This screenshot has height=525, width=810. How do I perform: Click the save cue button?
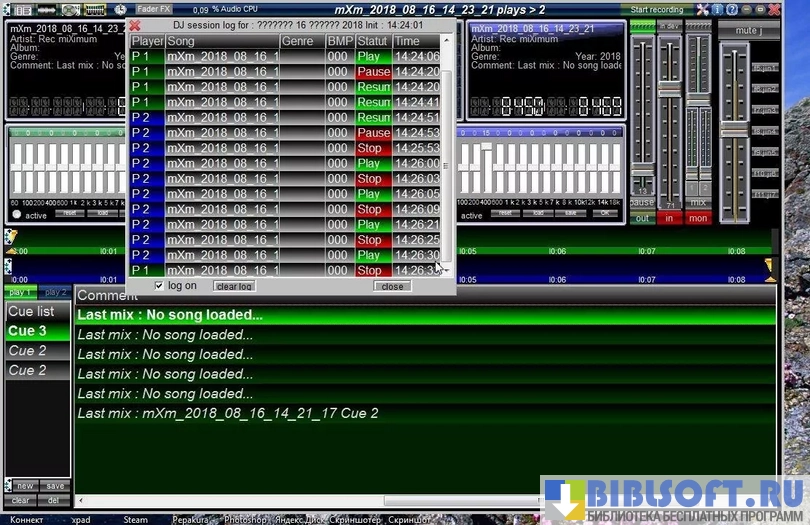pos(55,486)
